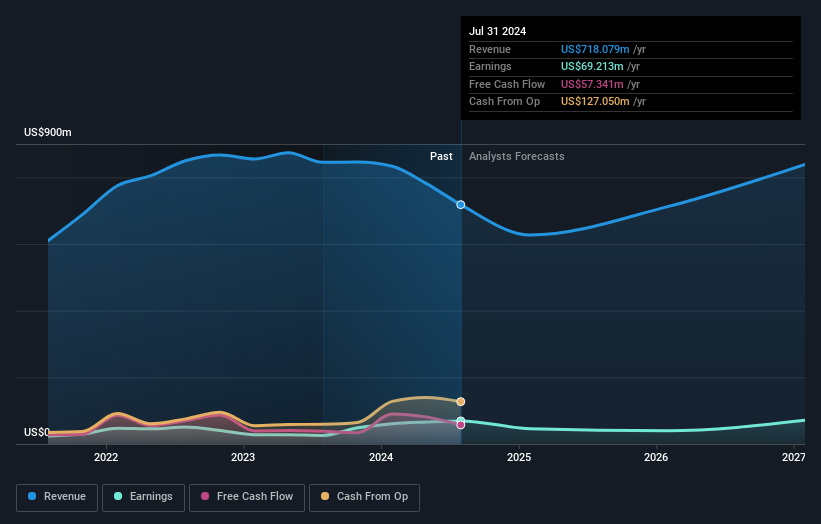The image size is (821, 524).
Task: Click the Jul 31 2024 tooltip date
Action: 497,31
